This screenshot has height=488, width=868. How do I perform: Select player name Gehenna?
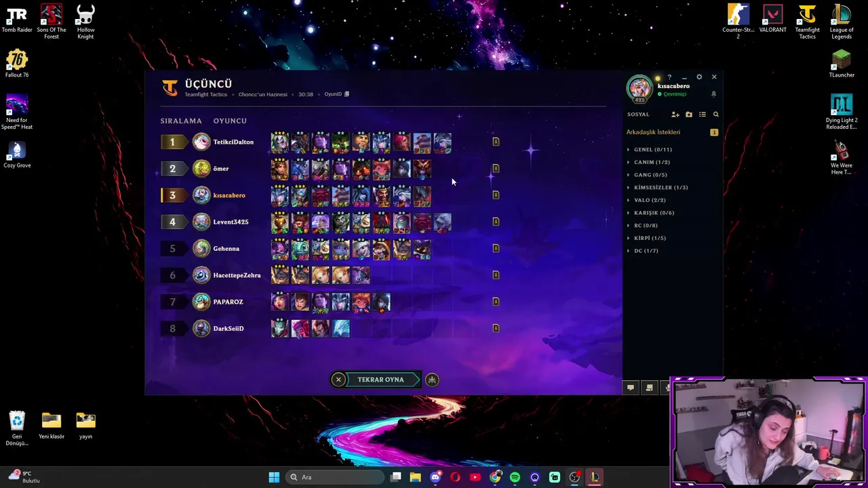click(226, 249)
